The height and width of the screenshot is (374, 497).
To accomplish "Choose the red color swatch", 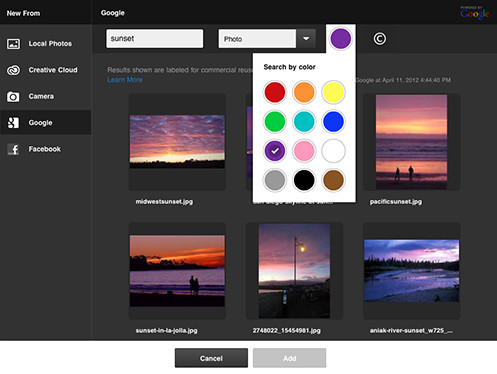I will point(275,92).
